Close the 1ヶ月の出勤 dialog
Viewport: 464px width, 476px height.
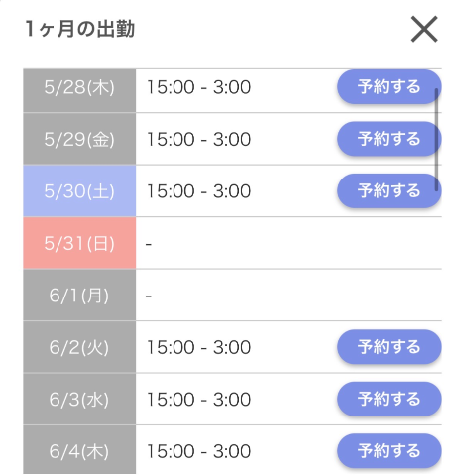pos(424,29)
